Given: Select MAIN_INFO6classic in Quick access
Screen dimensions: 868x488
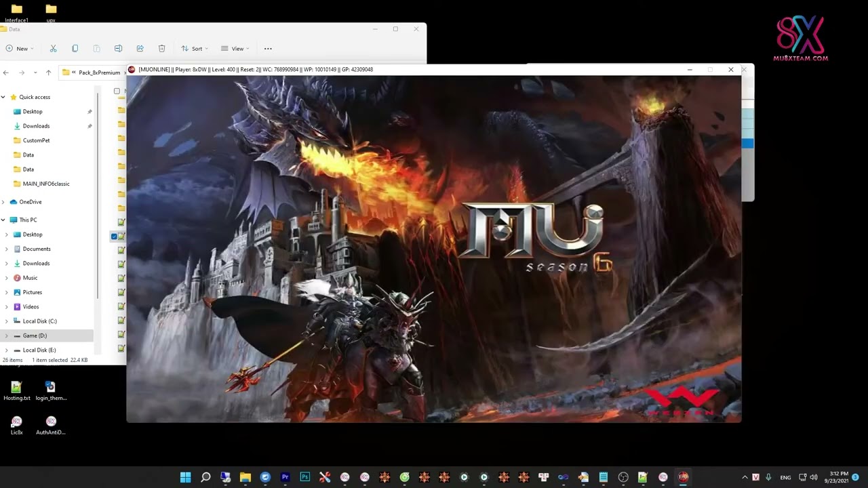Looking at the screenshot, I should [46, 184].
